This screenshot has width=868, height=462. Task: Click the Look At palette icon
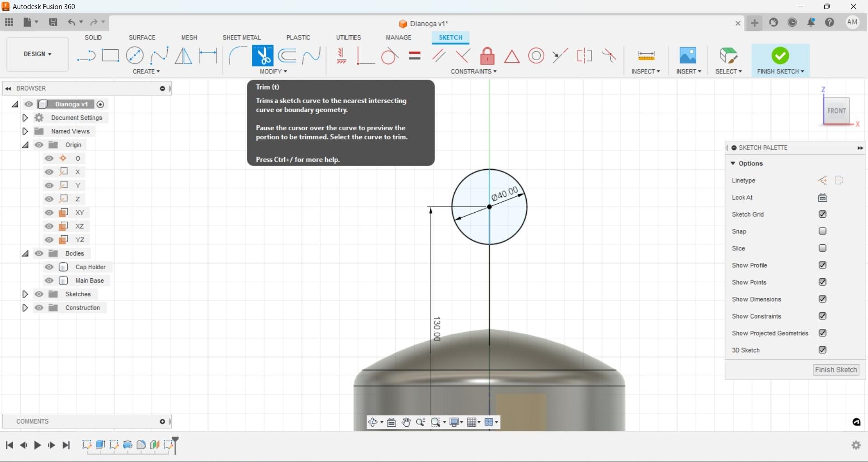point(822,197)
